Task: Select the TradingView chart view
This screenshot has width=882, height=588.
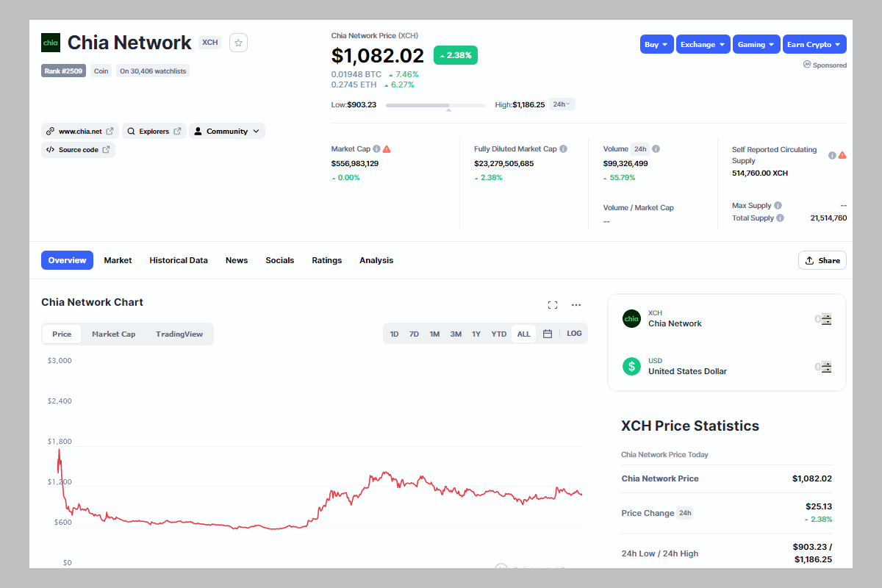Action: click(x=179, y=334)
